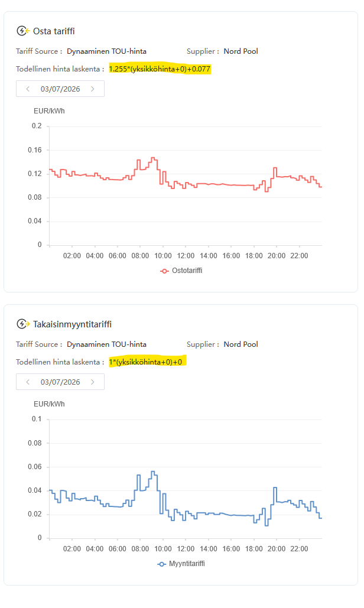364x608 pixels.
Task: Click Nord Pool supplier in Takaisinmyyntitariffi
Action: click(x=240, y=344)
